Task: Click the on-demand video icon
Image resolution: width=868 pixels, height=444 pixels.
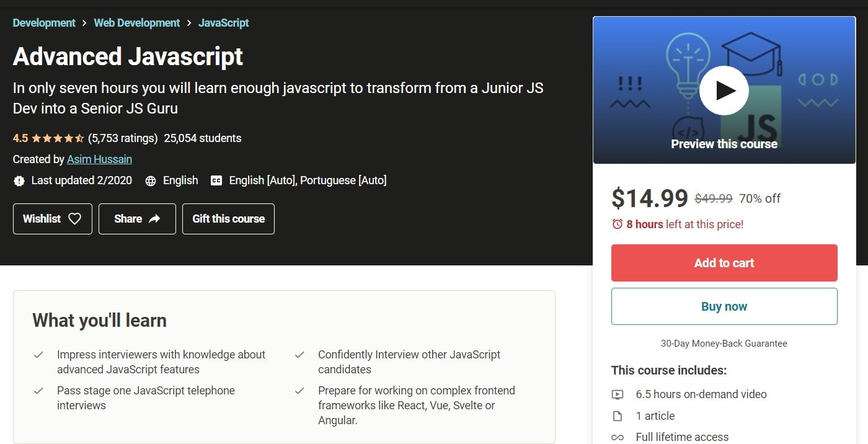Action: pos(618,394)
